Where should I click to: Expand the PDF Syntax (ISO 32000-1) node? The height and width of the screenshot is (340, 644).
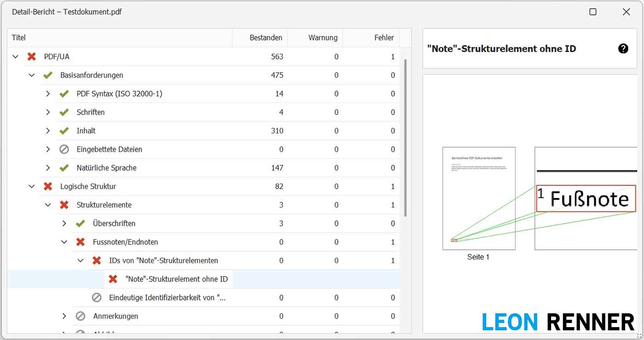(x=48, y=94)
